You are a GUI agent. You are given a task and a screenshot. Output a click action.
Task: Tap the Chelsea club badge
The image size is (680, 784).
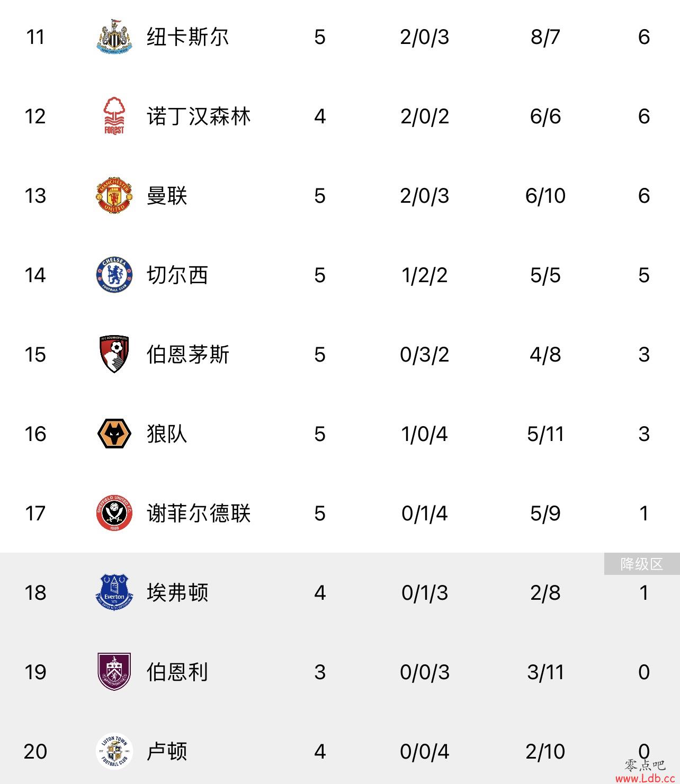coord(114,275)
